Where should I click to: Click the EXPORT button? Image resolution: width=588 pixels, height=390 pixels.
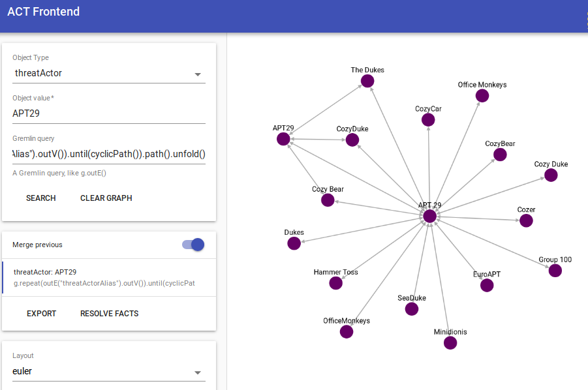(x=41, y=314)
